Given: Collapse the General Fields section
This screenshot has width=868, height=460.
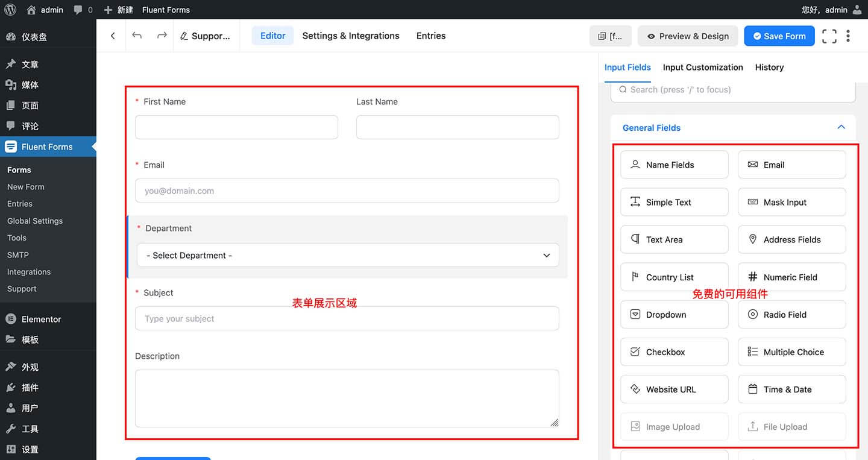Looking at the screenshot, I should point(841,127).
